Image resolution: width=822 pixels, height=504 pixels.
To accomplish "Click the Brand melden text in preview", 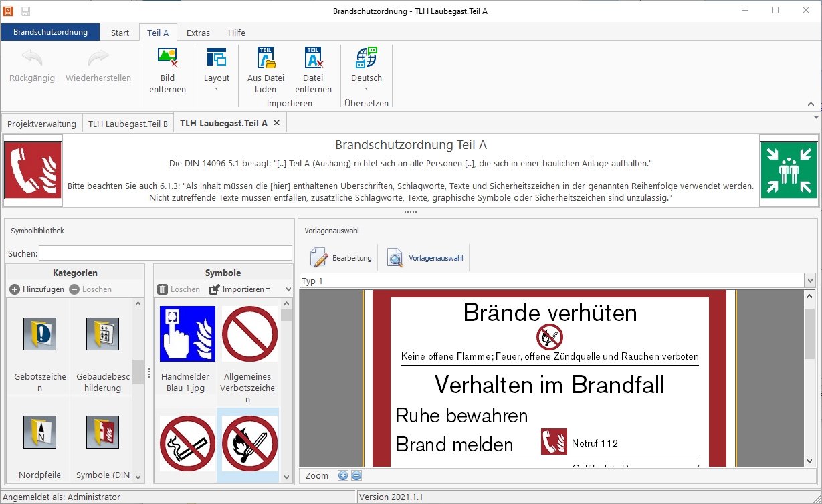I will point(455,445).
